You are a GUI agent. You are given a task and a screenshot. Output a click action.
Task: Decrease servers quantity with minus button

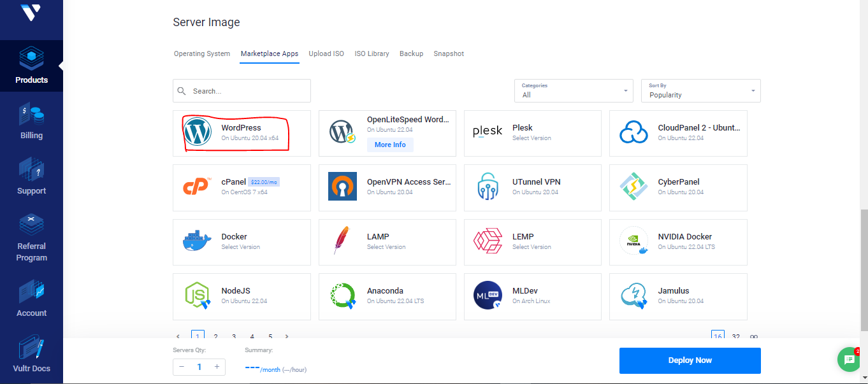point(182,367)
